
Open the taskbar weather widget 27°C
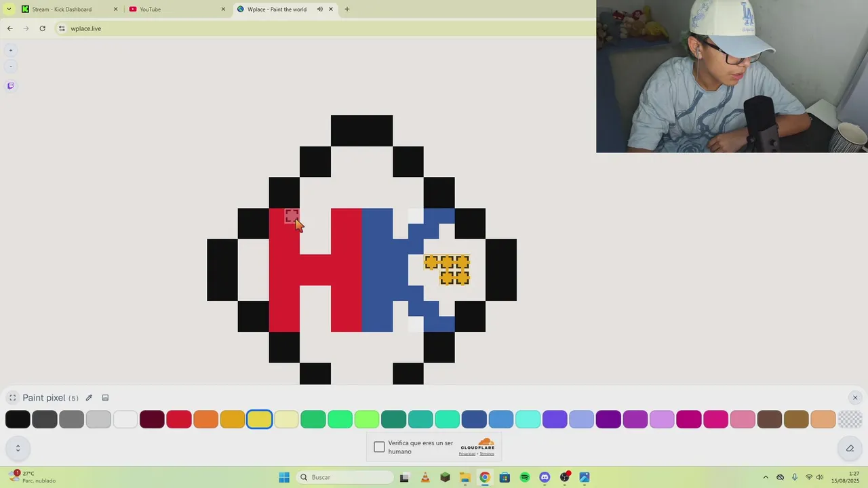pos(33,477)
